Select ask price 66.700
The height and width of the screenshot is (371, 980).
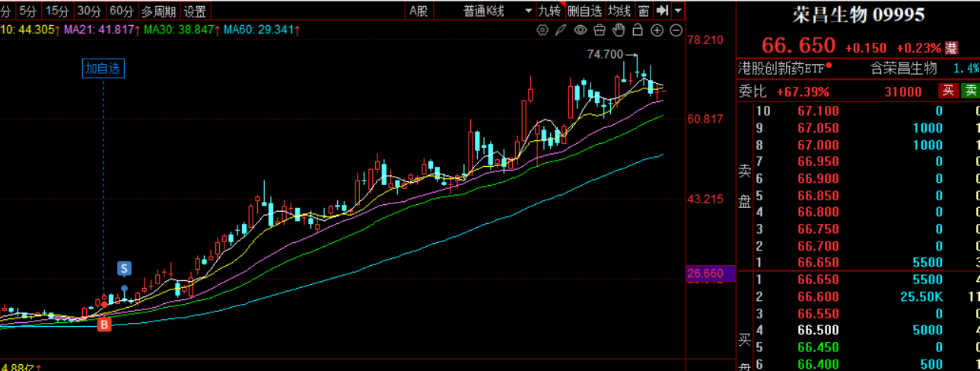pyautogui.click(x=818, y=245)
